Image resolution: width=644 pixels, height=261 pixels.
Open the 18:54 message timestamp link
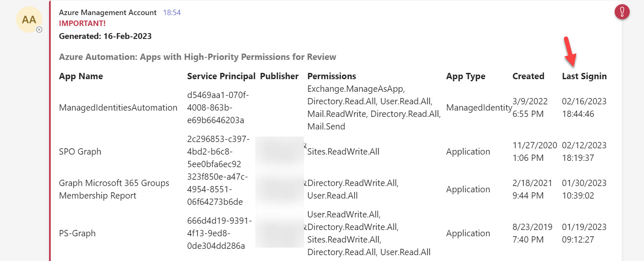172,12
